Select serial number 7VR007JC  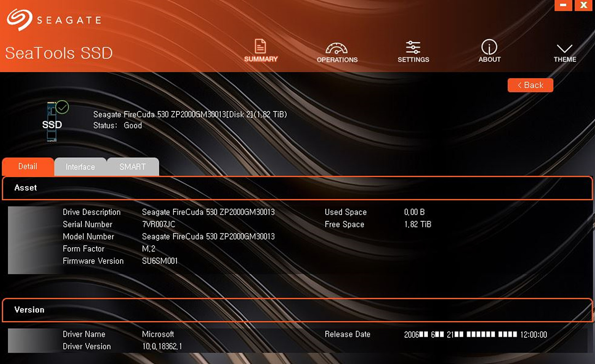(159, 224)
